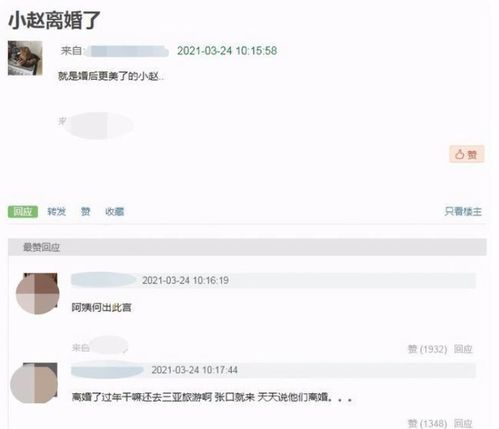Viewport: 499px width, 429px height.
Task: Click the post title 小赵离婚了
Action: point(54,20)
